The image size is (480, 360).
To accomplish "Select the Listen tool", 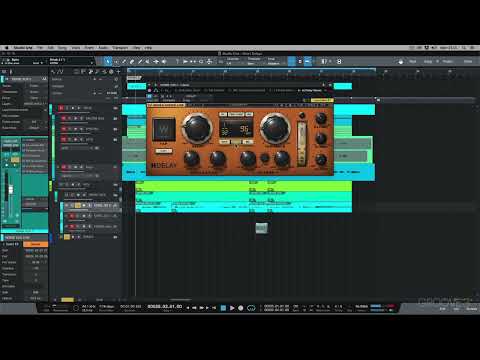I will pyautogui.click(x=164, y=61).
